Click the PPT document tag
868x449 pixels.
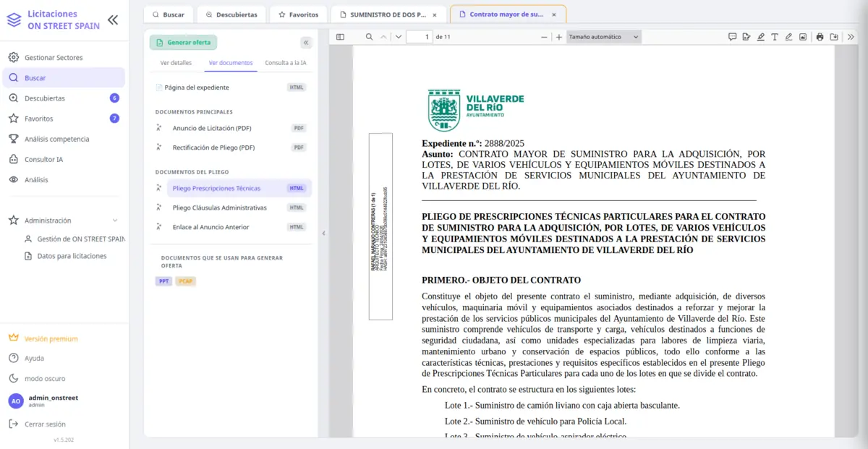pos(163,281)
